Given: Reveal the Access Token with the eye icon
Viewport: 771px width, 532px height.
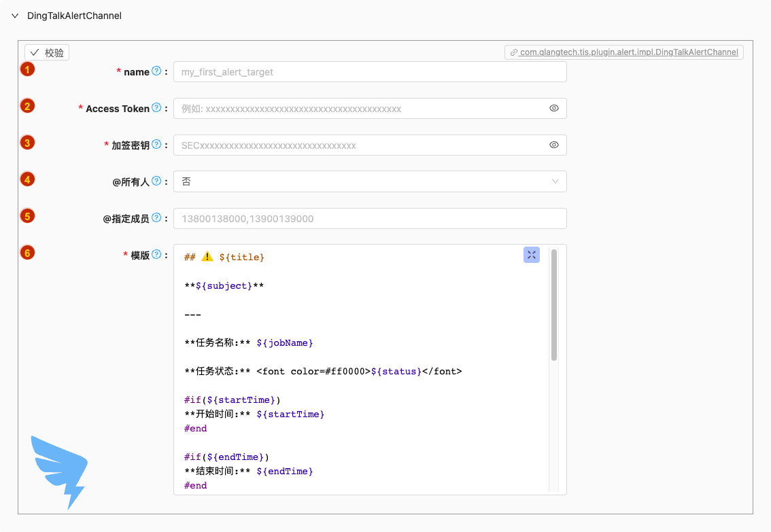Looking at the screenshot, I should (x=553, y=108).
